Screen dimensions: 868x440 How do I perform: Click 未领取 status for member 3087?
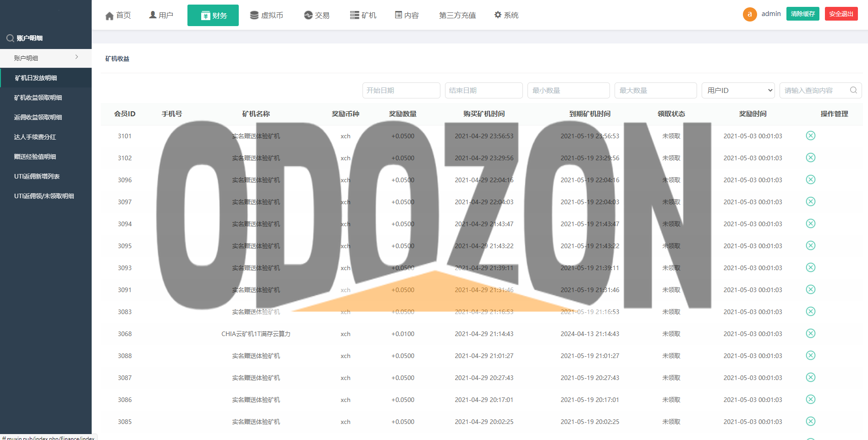(x=671, y=378)
